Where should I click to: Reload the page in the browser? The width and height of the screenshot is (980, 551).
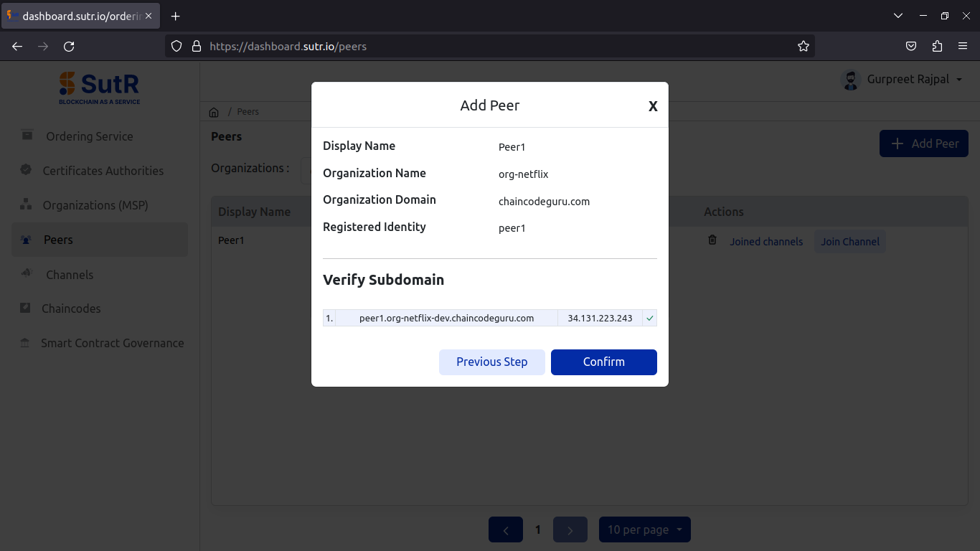[x=69, y=47]
